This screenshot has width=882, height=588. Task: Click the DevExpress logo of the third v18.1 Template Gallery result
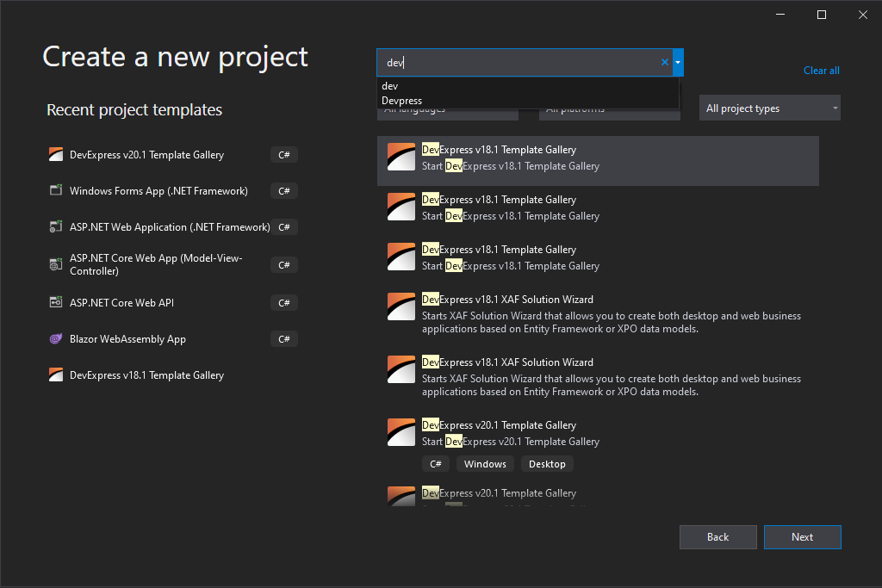pos(401,257)
